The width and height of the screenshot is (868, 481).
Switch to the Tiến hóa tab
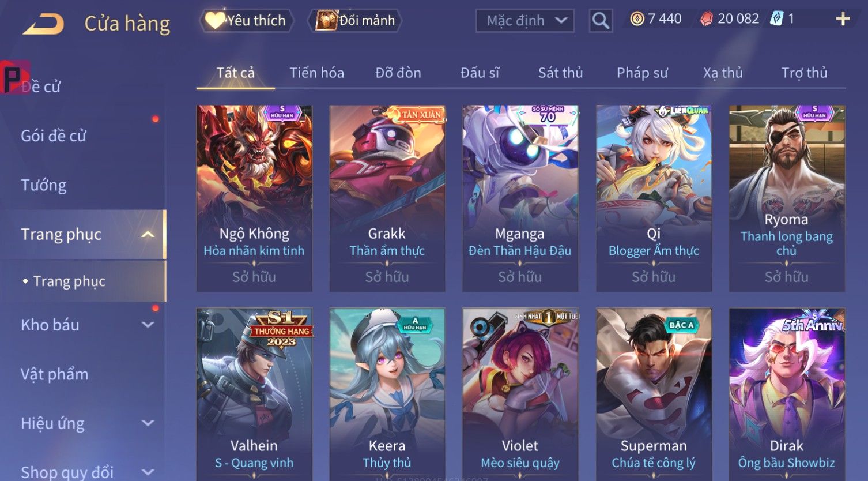coord(316,73)
